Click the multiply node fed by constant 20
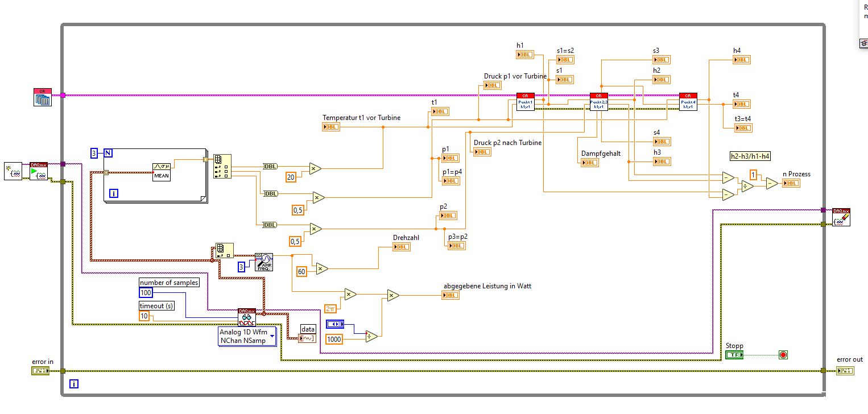This screenshot has width=868, height=414. click(x=315, y=168)
